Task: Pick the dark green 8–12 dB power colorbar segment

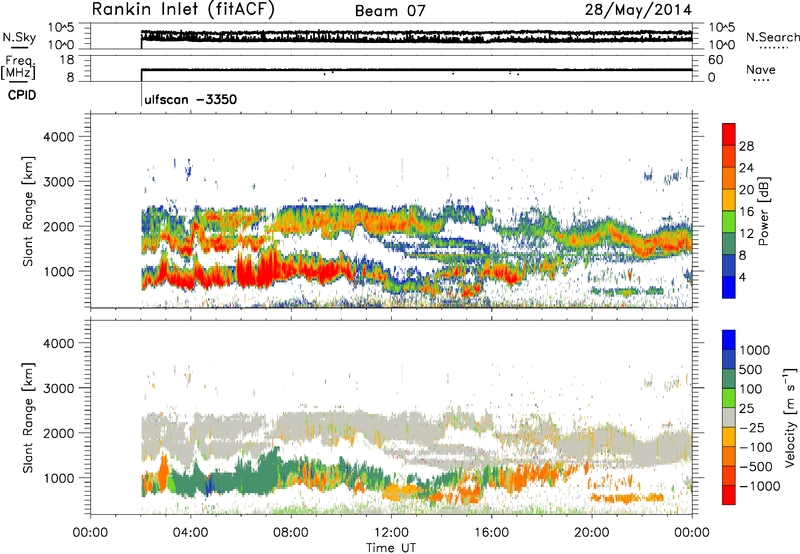Action: coord(729,244)
